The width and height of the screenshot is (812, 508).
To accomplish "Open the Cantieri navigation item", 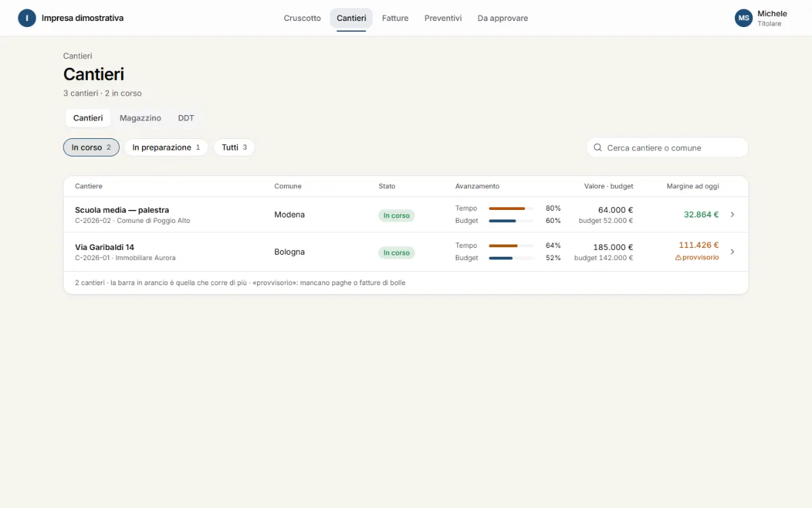I will [351, 18].
